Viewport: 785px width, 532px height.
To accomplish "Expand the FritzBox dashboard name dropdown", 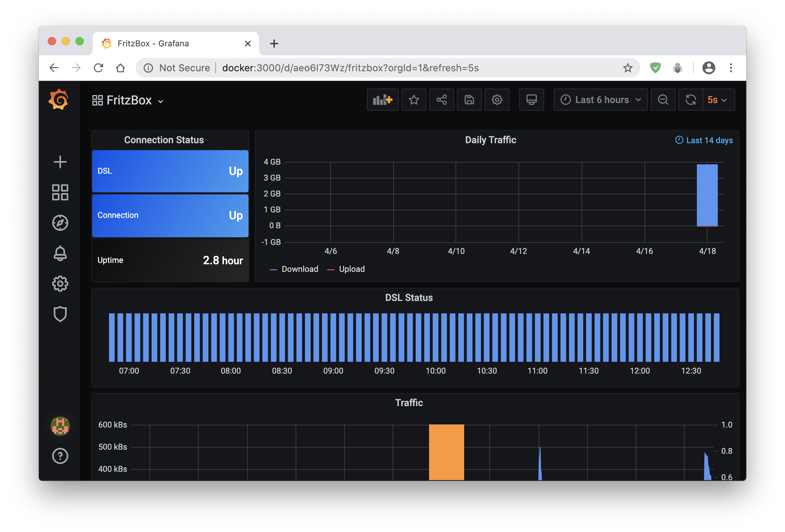I will [161, 101].
